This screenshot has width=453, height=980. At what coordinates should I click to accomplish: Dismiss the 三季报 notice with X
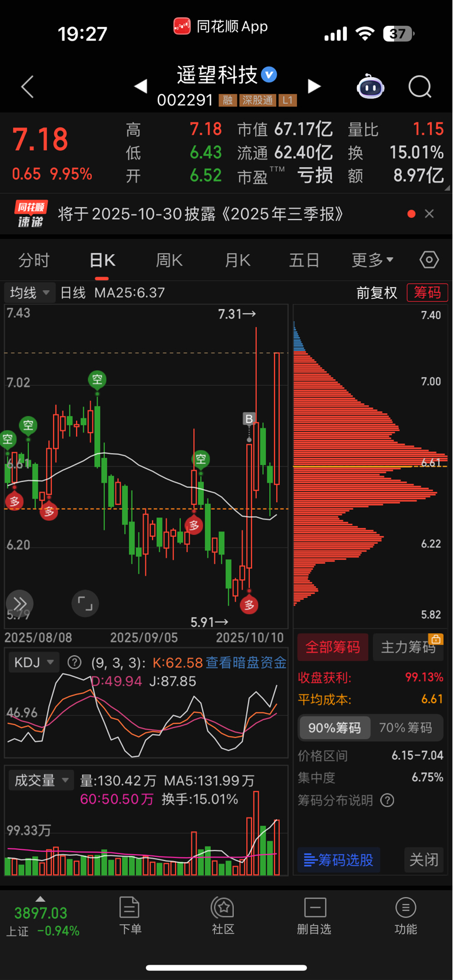point(429,214)
